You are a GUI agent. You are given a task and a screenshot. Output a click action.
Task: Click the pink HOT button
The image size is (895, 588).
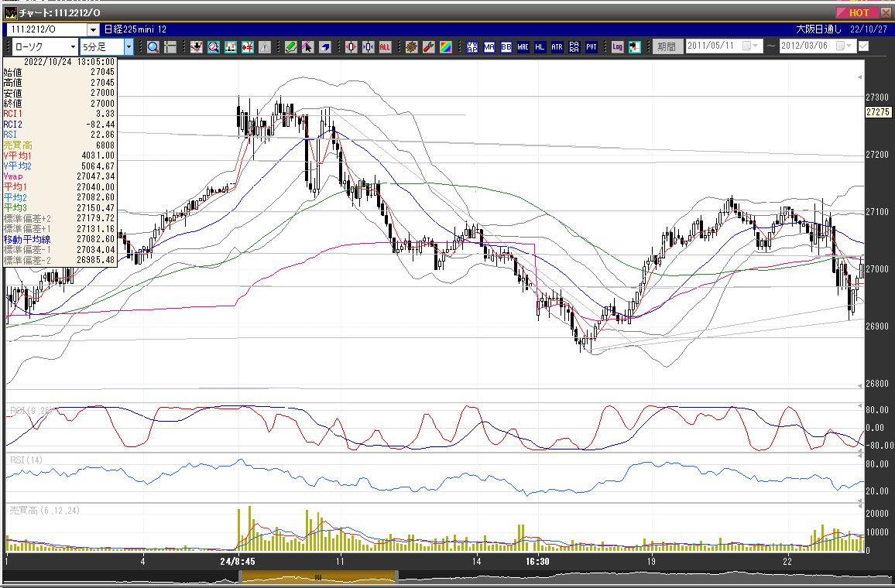[858, 12]
